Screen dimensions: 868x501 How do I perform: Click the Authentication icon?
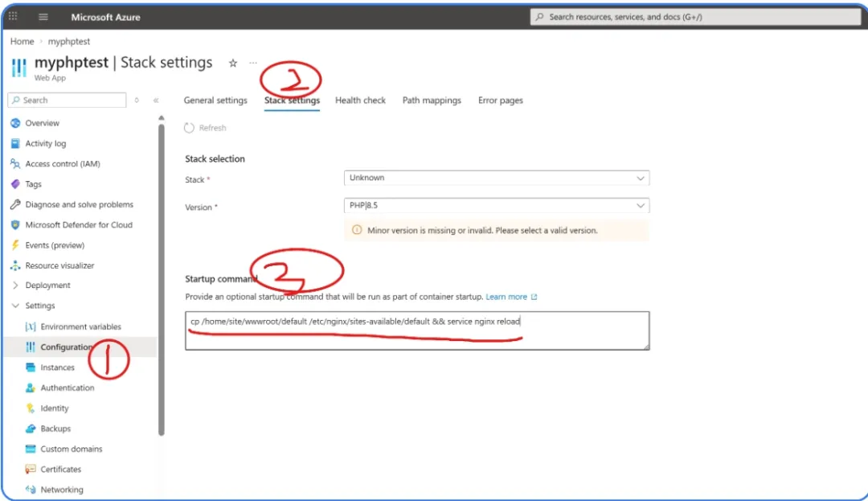coord(31,388)
